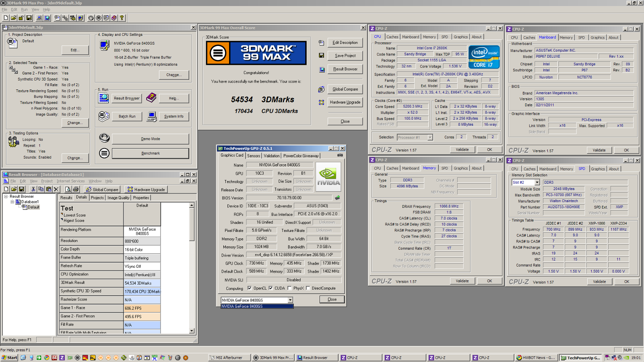The image size is (644, 362).
Task: Click Save floppy icon in 3DMark main toolbar
Action: pos(29,18)
